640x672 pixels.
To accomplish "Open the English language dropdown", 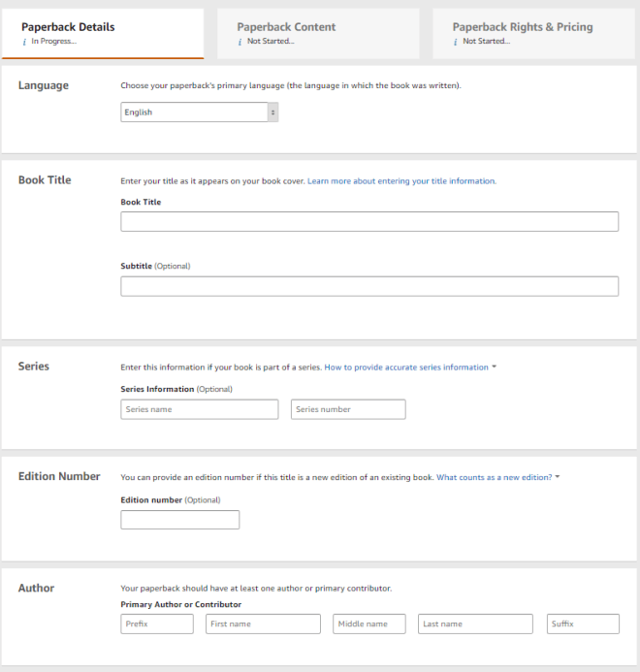I will click(200, 112).
